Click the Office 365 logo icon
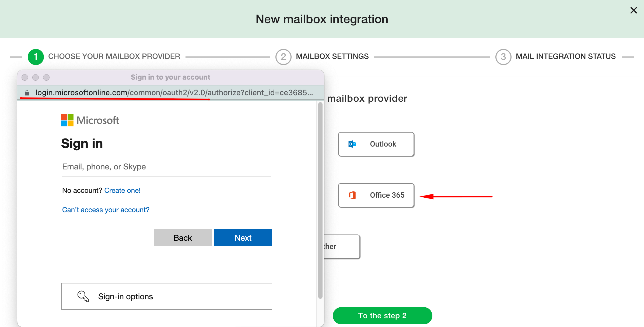Screen dimensions: 644x327 coord(352,195)
